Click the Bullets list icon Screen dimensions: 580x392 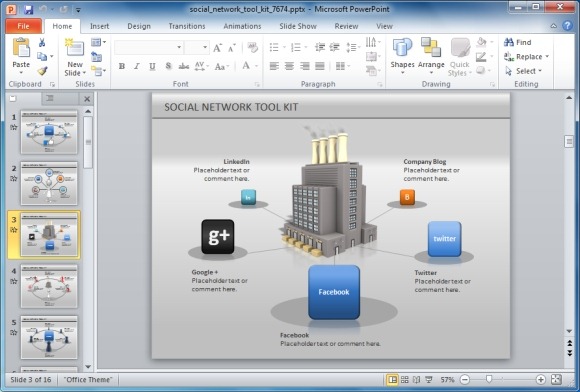point(274,47)
